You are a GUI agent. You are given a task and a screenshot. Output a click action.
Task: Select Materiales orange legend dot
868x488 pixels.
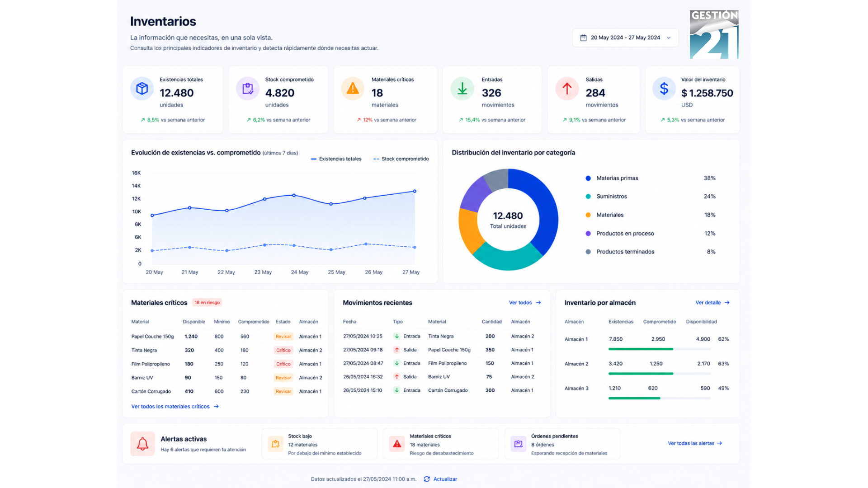588,215
